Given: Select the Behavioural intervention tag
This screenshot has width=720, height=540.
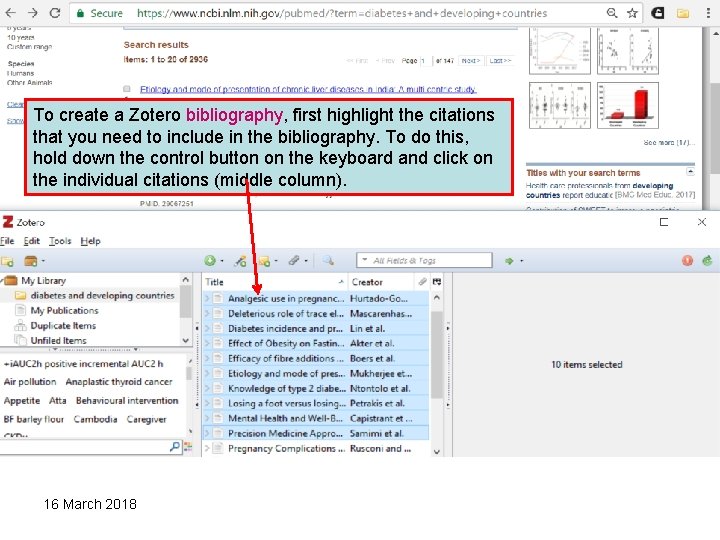Looking at the screenshot, I should click(127, 401).
